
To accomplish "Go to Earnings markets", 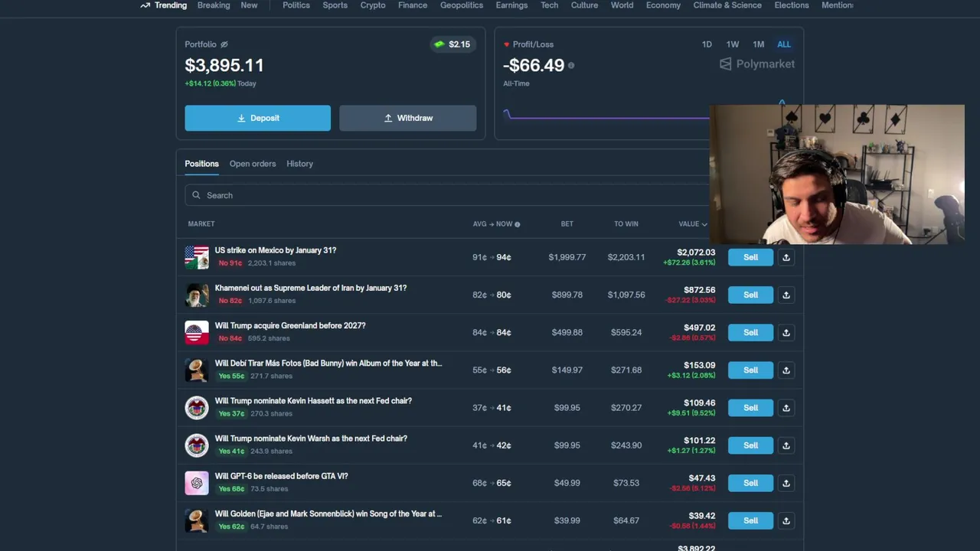I will (x=511, y=5).
